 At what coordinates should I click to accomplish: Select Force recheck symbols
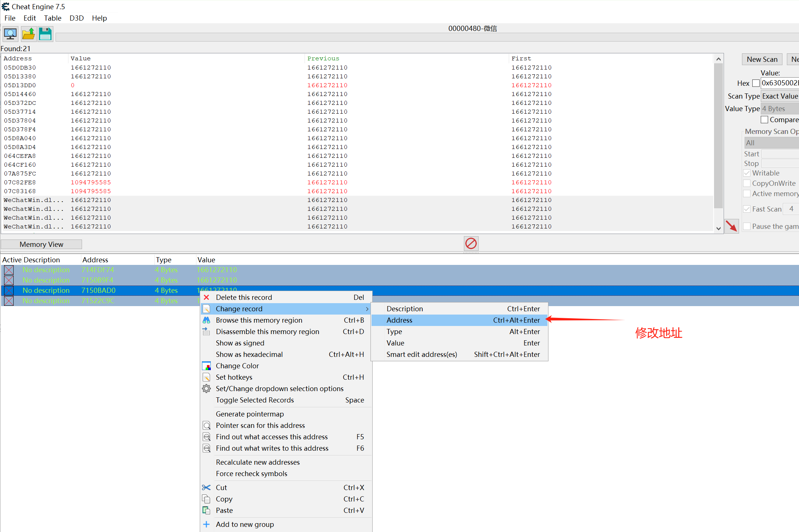[x=286, y=474]
